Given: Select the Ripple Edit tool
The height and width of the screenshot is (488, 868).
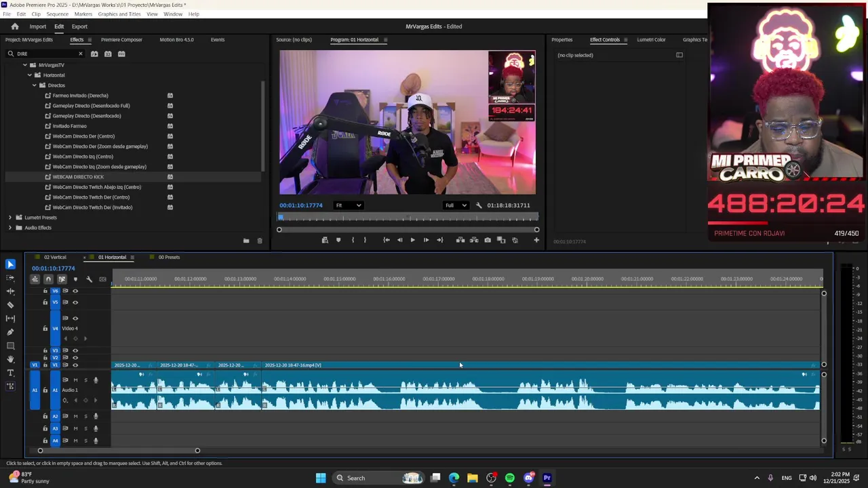Looking at the screenshot, I should click(10, 291).
